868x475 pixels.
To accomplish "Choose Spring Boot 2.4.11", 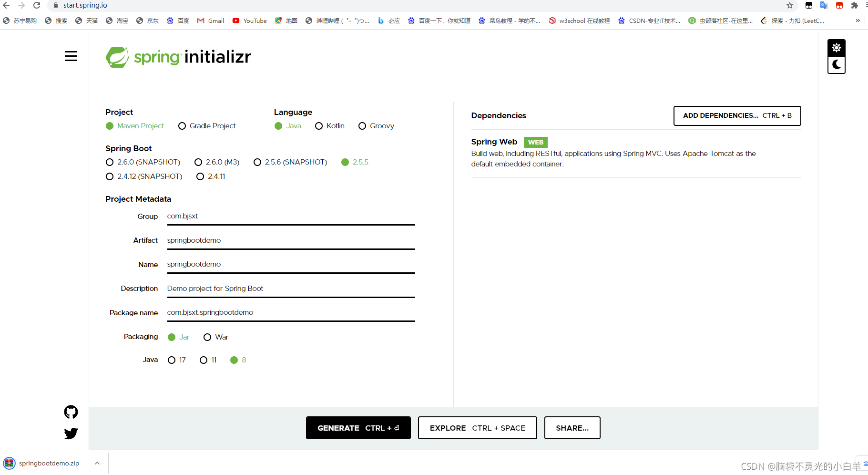I will click(211, 176).
